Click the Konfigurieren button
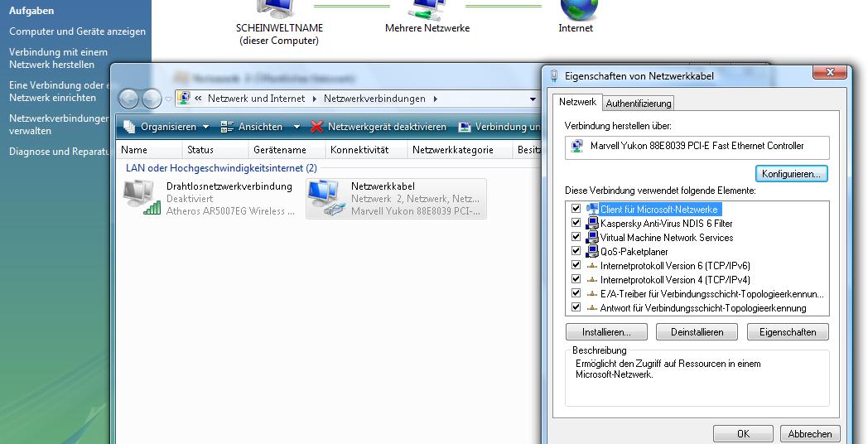This screenshot has width=868, height=444. click(791, 174)
